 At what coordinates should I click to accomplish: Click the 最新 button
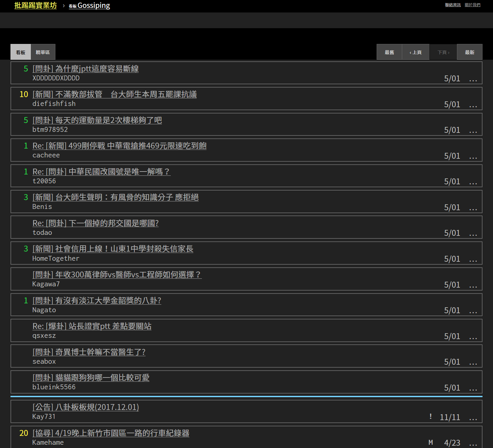tap(469, 52)
